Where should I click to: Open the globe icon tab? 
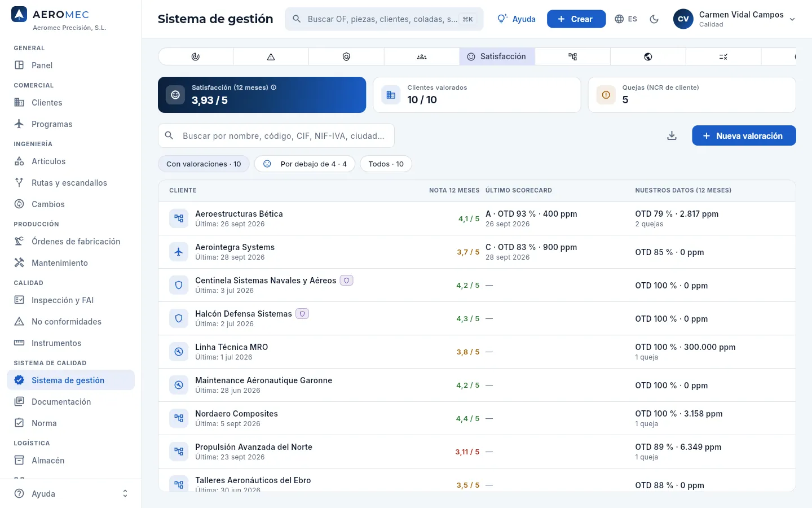648,56
